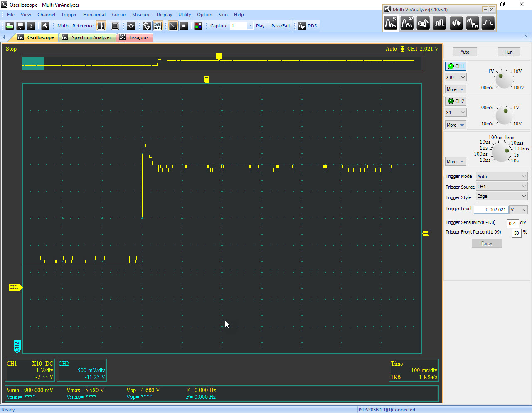Open the Trigger Mode dropdown
532x413 pixels.
pyautogui.click(x=502, y=177)
